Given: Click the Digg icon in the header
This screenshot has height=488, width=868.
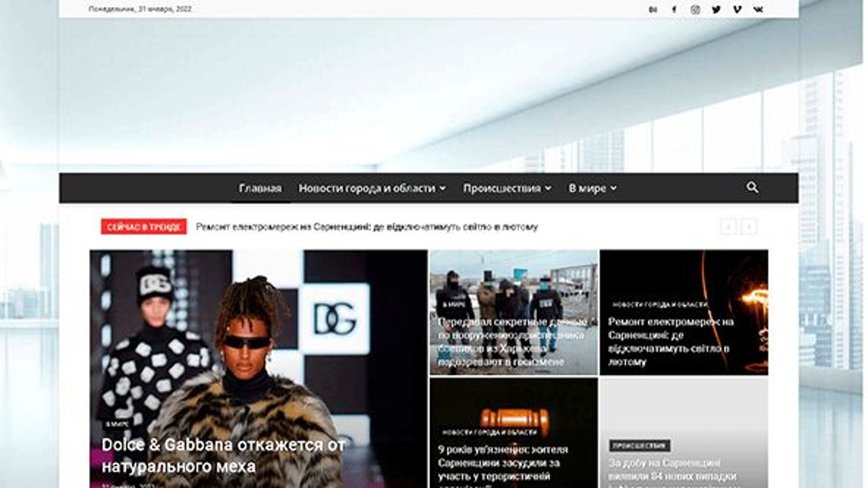Looking at the screenshot, I should pos(653,9).
